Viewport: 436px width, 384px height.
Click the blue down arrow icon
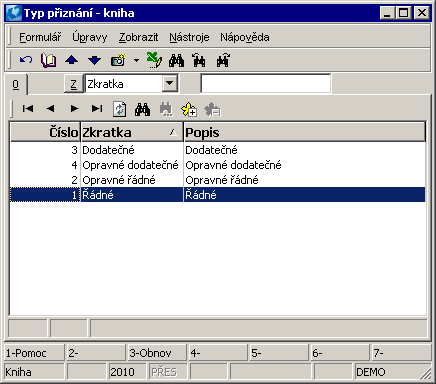[94, 60]
